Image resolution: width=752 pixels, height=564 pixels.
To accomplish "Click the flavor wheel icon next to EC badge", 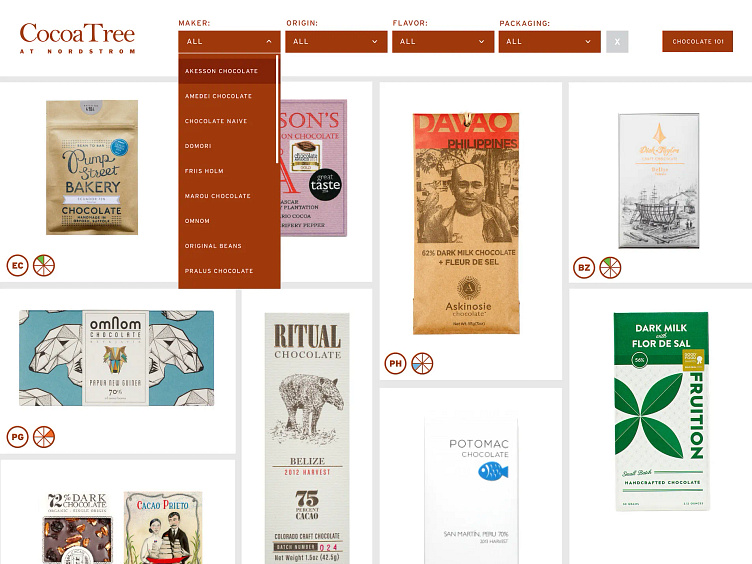I will tap(44, 266).
